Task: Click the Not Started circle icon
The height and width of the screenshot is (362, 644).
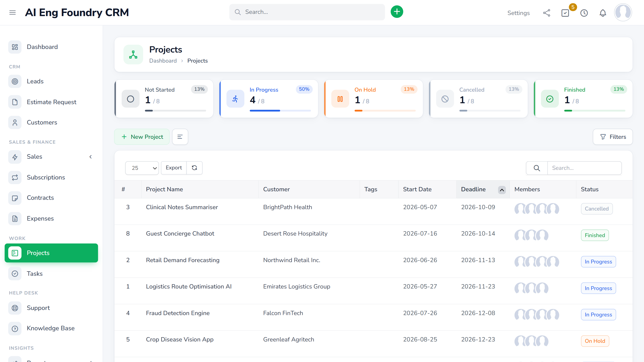Action: point(131,99)
